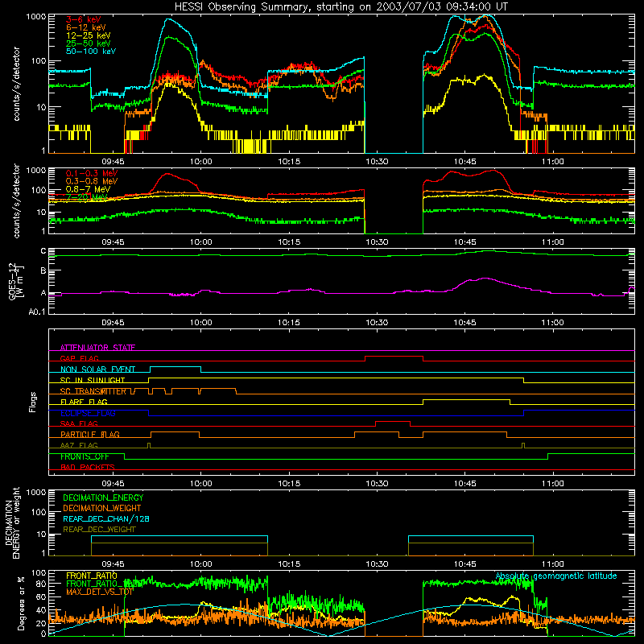644x644 pixels.
Task: Select the Absolute geomagnetic latitude label
Action: tap(556, 576)
